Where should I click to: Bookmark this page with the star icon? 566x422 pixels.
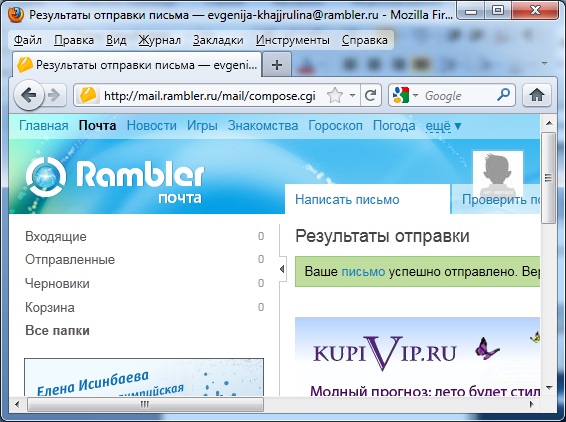click(x=335, y=96)
